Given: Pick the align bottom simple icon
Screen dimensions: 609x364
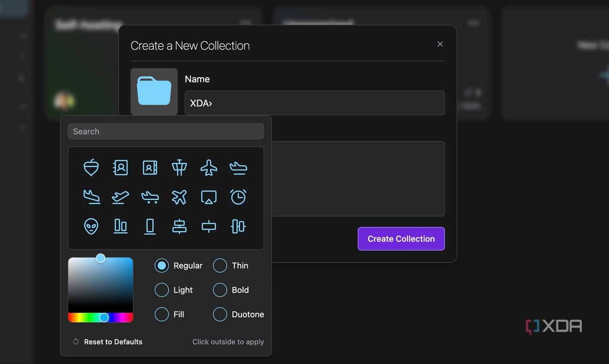Looking at the screenshot, I should coord(150,226).
